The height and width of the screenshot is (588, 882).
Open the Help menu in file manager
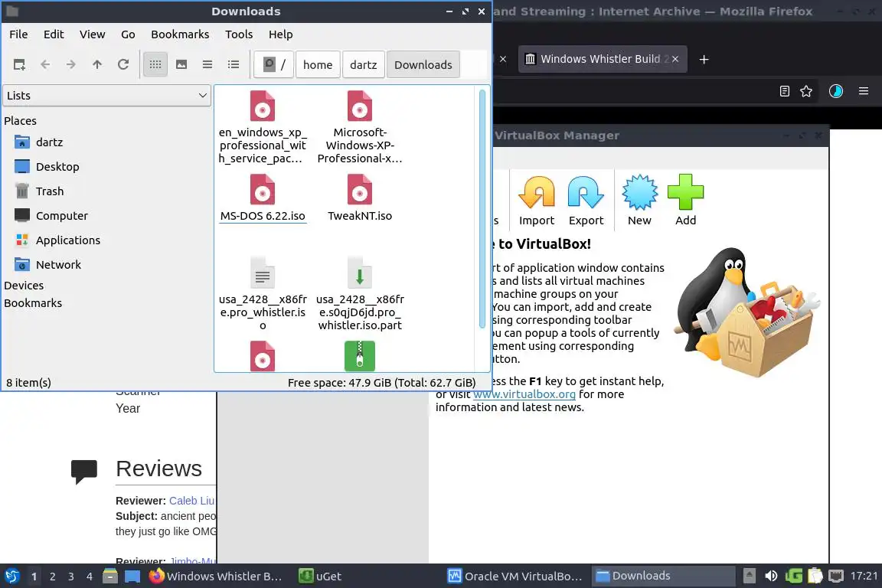pos(281,34)
